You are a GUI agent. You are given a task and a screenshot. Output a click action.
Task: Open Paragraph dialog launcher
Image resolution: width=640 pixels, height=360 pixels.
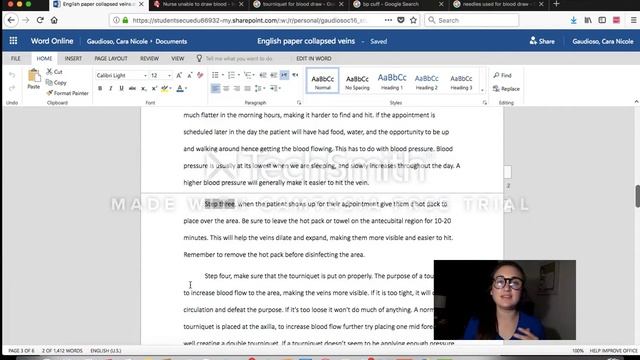click(299, 103)
